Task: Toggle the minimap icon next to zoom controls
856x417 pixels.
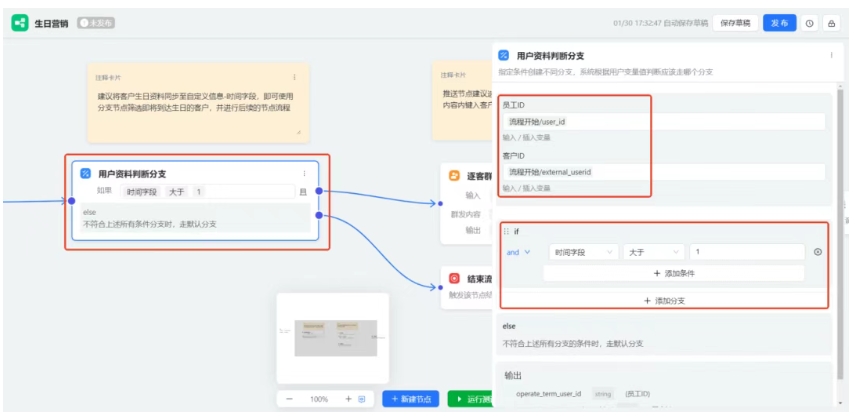Action: [361, 399]
